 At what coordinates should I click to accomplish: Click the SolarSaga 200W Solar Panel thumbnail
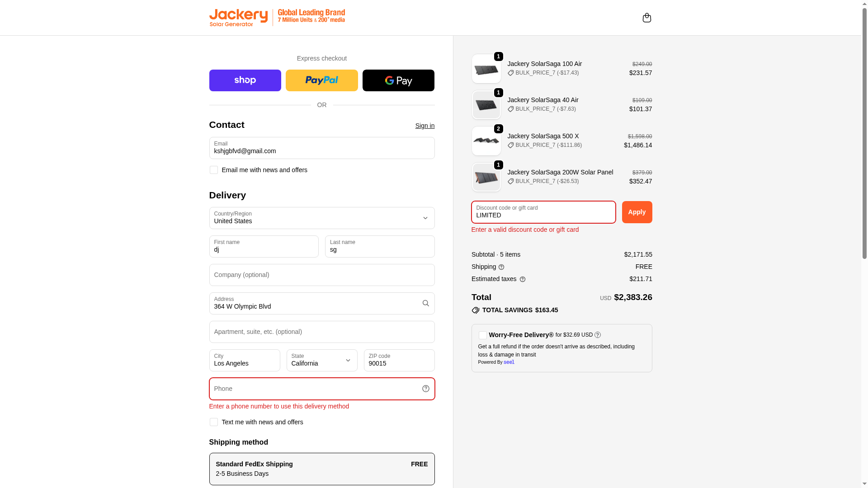pos(486,177)
